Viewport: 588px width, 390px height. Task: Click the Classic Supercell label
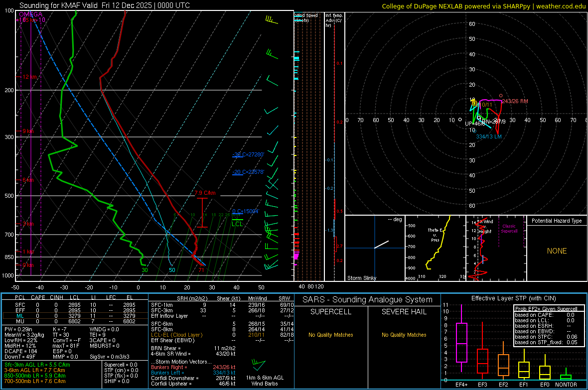(509, 229)
